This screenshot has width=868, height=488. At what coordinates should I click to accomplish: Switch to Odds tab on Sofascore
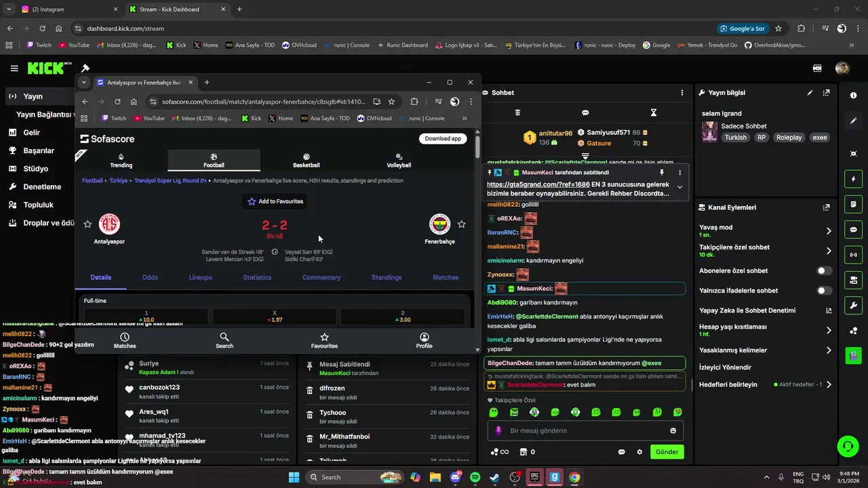point(150,277)
